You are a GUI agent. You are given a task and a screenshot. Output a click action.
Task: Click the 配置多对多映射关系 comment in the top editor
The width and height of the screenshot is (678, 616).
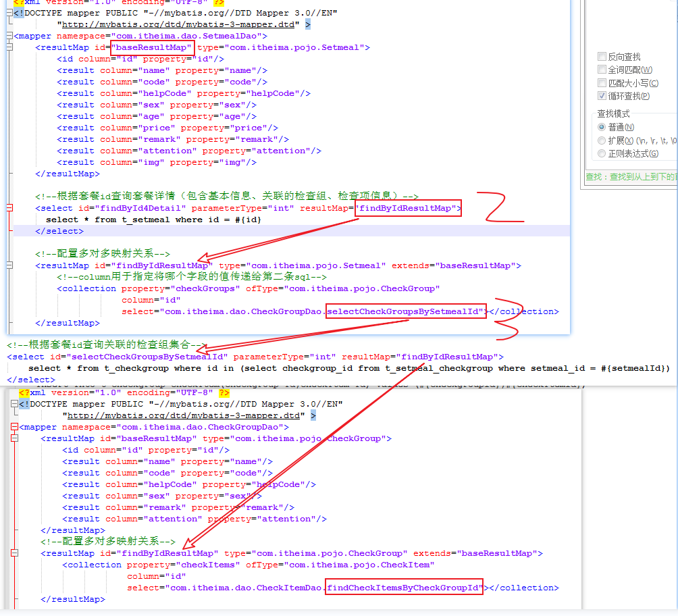(103, 253)
